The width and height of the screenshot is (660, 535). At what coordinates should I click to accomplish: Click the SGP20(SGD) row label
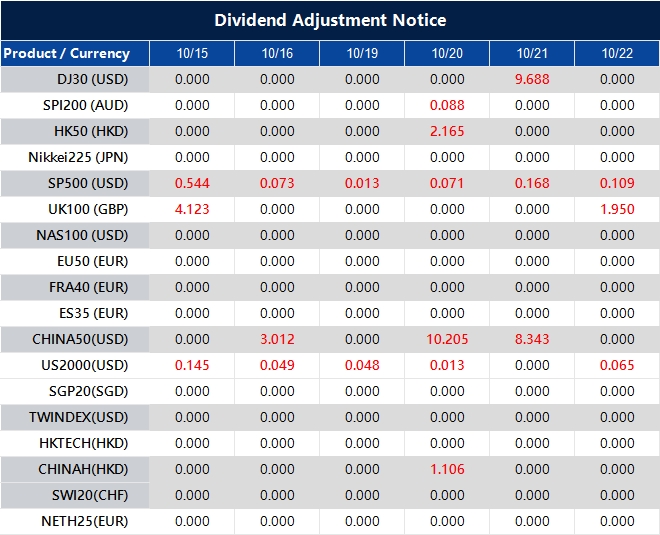[88, 391]
